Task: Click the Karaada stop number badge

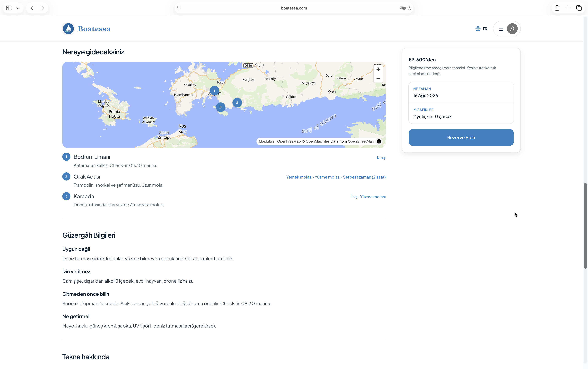Action: 66,196
